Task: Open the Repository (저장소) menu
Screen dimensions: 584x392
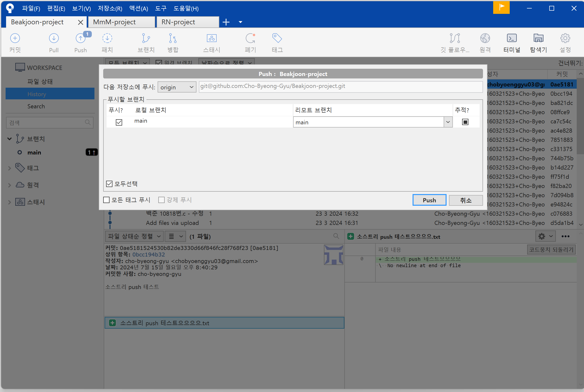Action: [x=110, y=9]
